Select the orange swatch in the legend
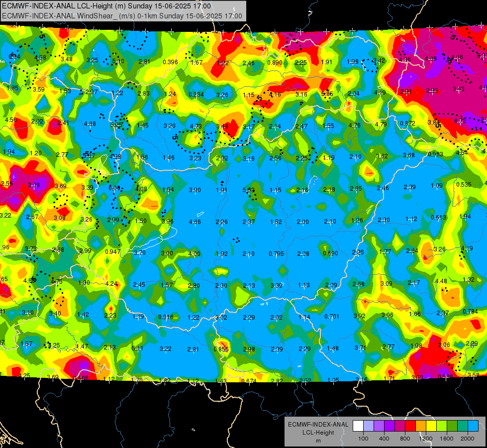The height and width of the screenshot is (448, 487). [421, 426]
